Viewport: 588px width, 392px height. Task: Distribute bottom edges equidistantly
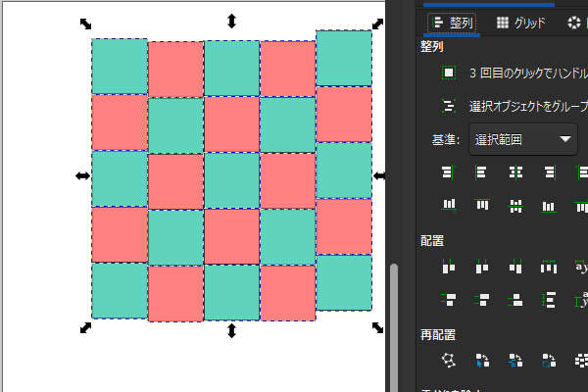click(x=515, y=300)
